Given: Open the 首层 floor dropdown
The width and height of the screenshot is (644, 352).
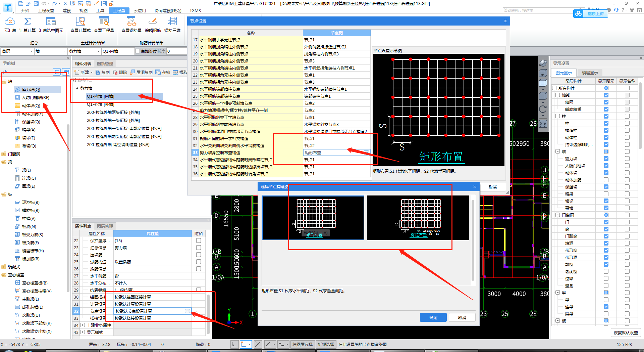Looking at the screenshot, I should [x=17, y=51].
